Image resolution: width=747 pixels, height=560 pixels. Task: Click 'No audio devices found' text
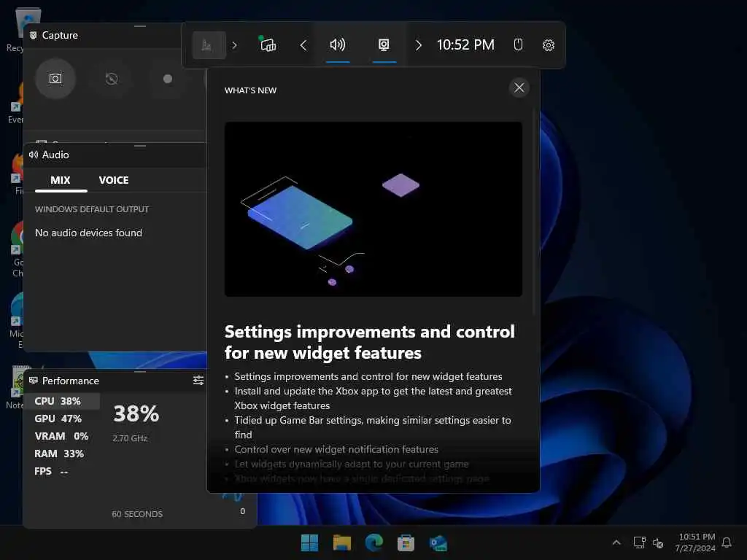(88, 233)
